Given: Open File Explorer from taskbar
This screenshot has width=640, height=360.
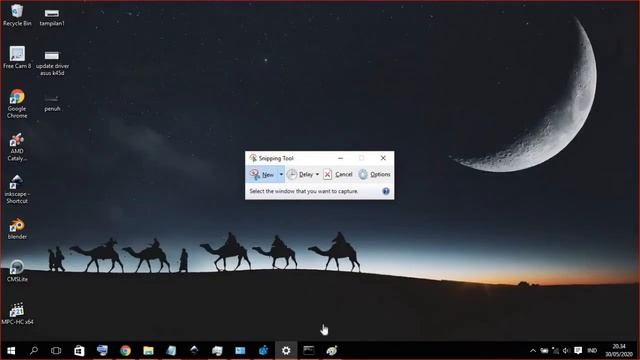Looking at the screenshot, I should click(148, 351).
